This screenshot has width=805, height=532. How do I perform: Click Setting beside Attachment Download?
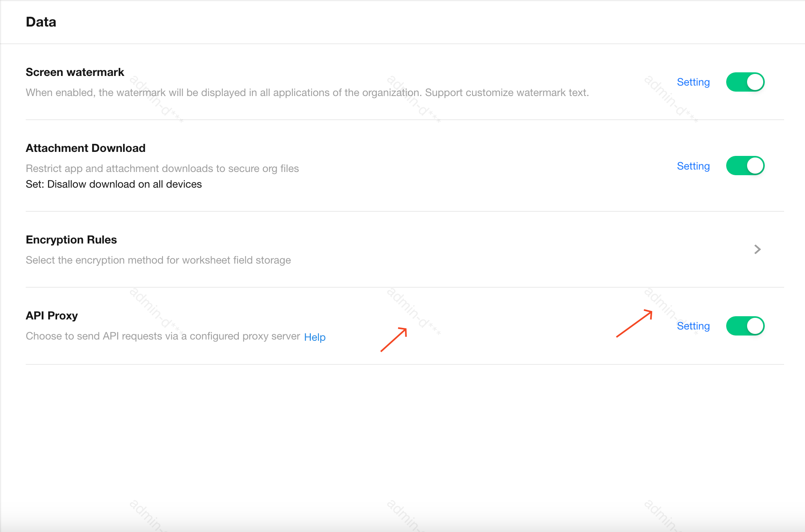pos(693,166)
